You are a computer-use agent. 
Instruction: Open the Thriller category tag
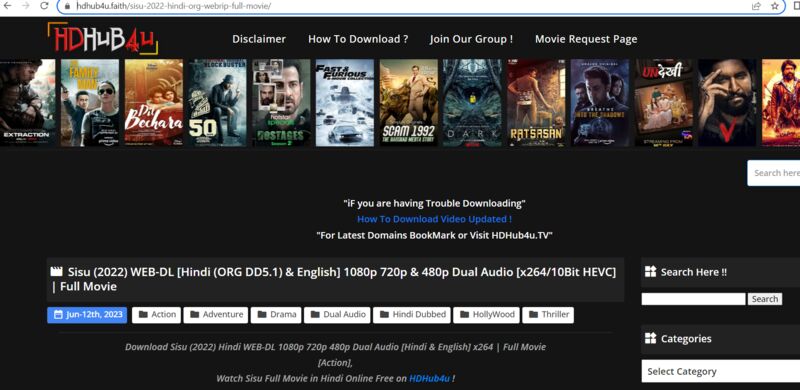[x=548, y=314]
